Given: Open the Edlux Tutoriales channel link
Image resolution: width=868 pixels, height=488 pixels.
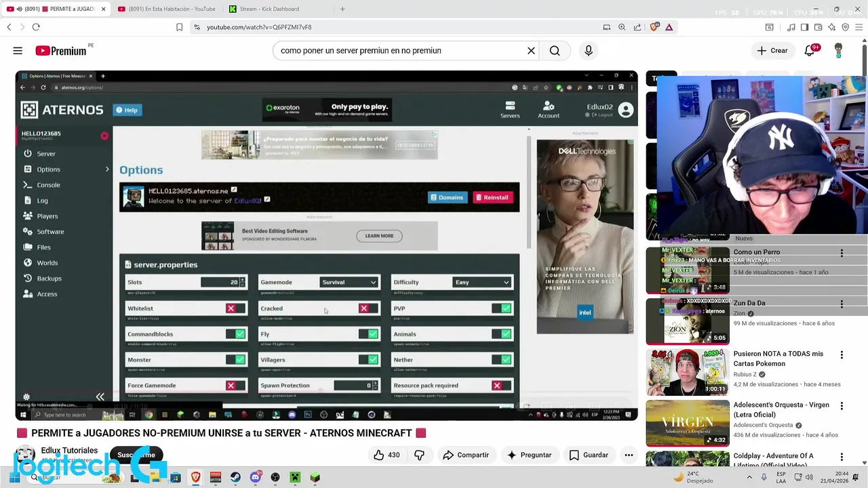Looking at the screenshot, I should coord(69,450).
